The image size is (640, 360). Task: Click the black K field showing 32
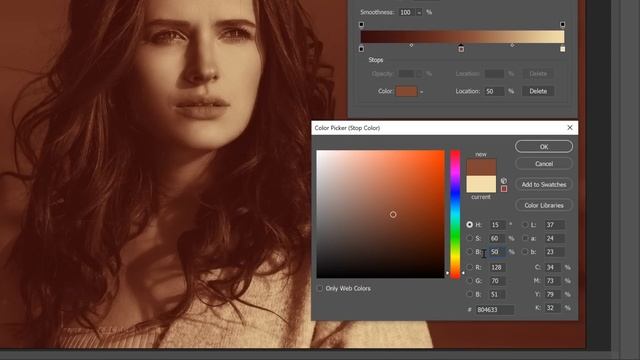pos(553,308)
